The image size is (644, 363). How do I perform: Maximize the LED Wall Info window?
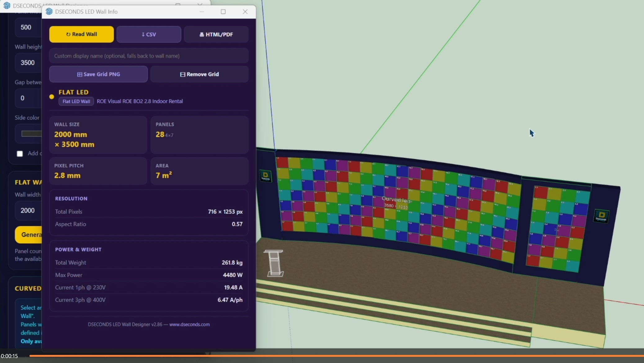(x=223, y=11)
